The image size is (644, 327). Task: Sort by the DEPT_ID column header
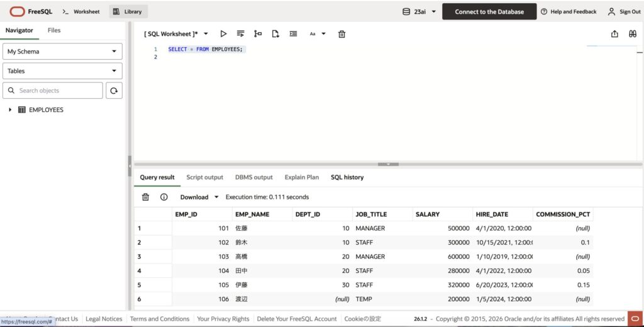click(x=323, y=214)
